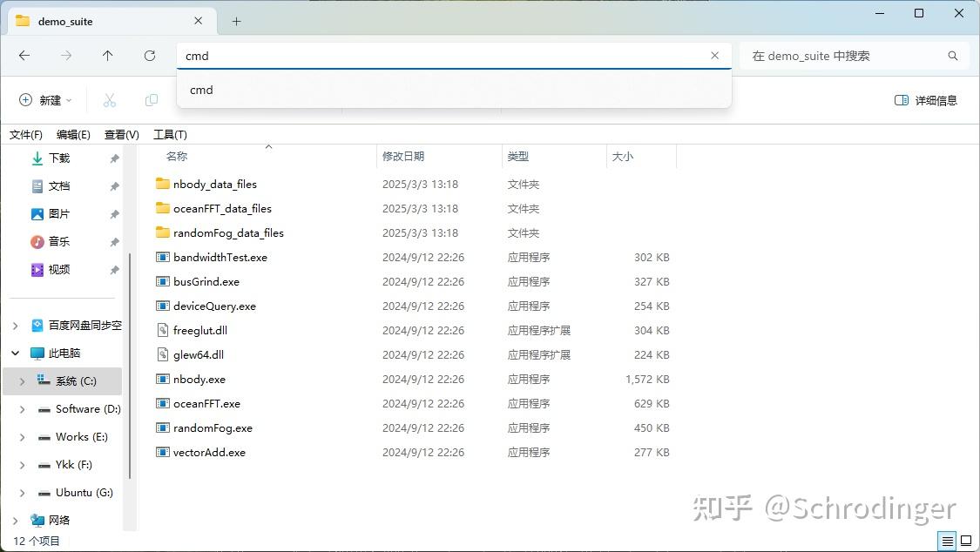
Task: Select the Cut (scissors) toolbar icon
Action: click(x=110, y=99)
